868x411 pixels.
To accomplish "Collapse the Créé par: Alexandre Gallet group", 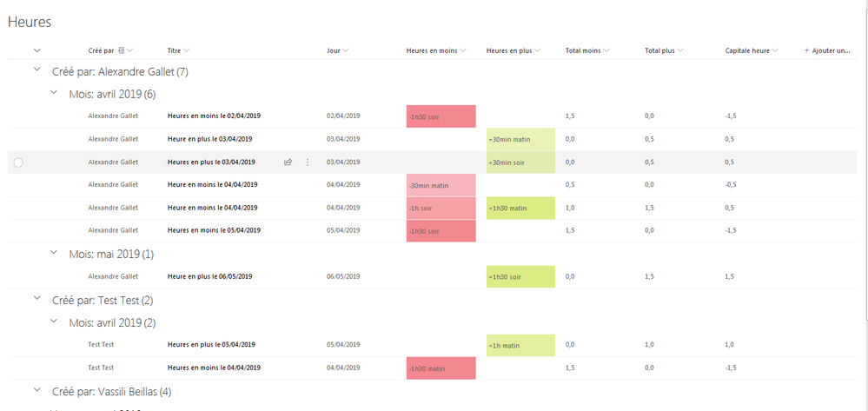I will pos(37,70).
